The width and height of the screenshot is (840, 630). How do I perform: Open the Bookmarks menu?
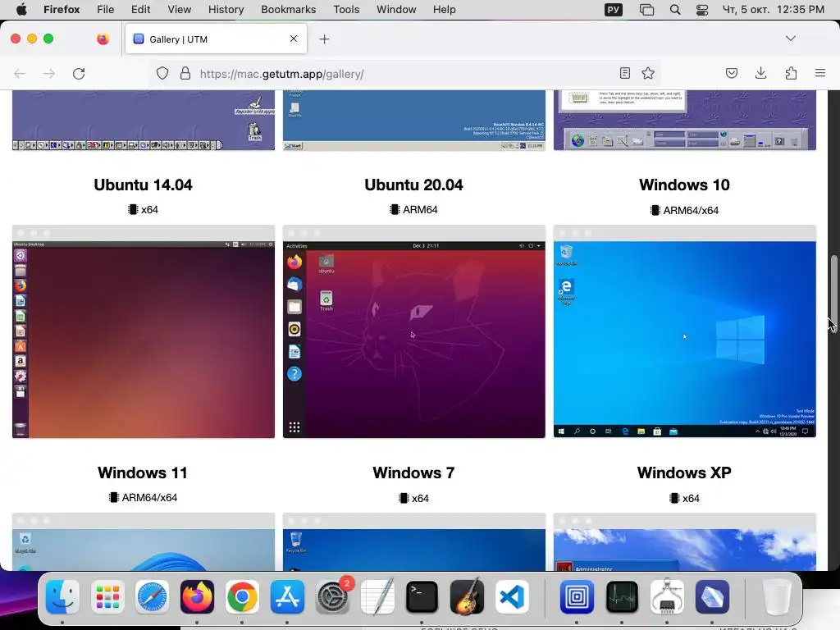coord(288,9)
